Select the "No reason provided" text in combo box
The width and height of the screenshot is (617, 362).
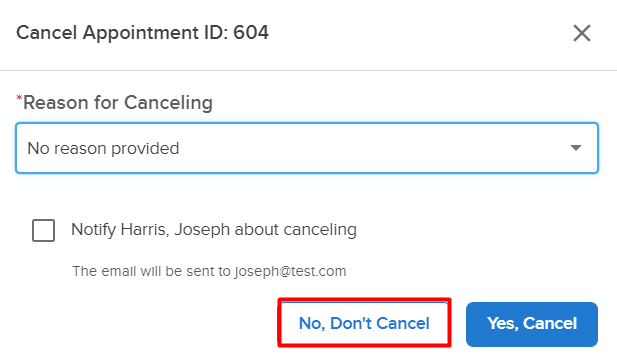[x=103, y=148]
